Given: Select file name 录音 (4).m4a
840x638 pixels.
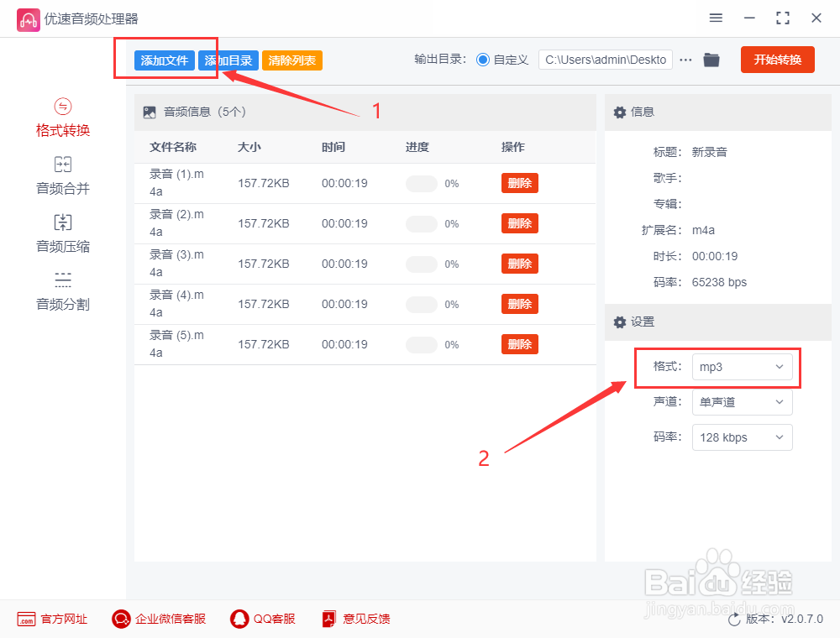Looking at the screenshot, I should click(x=176, y=304).
